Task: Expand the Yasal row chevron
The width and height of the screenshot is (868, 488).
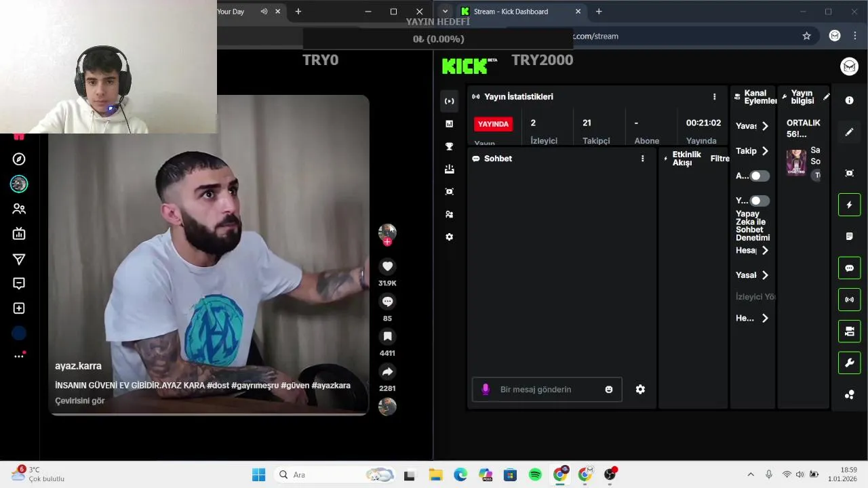Action: (765, 275)
